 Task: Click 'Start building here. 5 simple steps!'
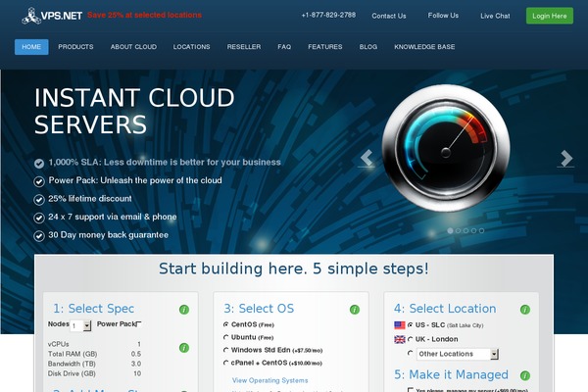(294, 269)
